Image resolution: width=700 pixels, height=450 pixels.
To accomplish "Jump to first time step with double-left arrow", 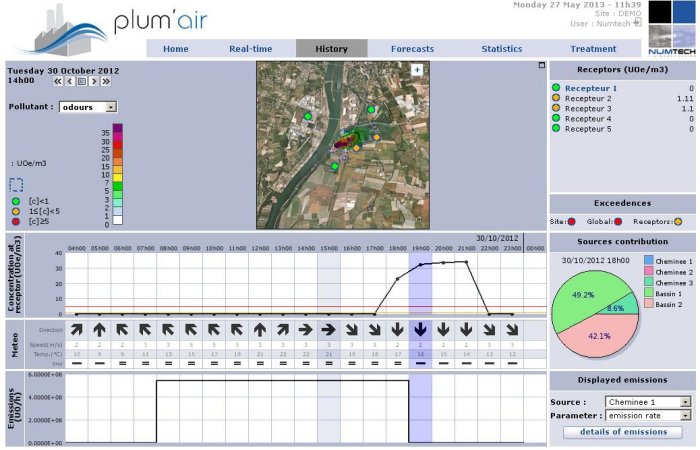I will click(58, 81).
